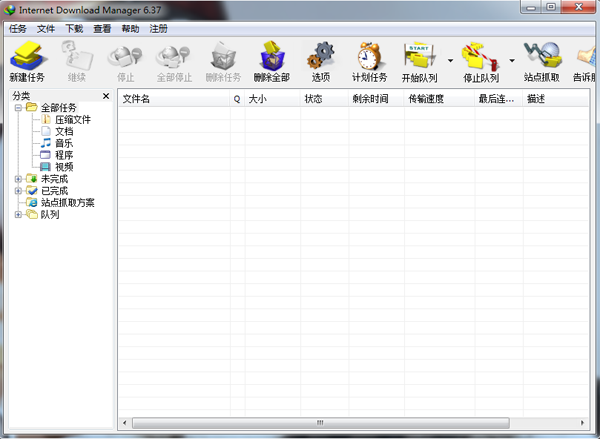Click the horizontal scrollbar thumb

click(321, 423)
